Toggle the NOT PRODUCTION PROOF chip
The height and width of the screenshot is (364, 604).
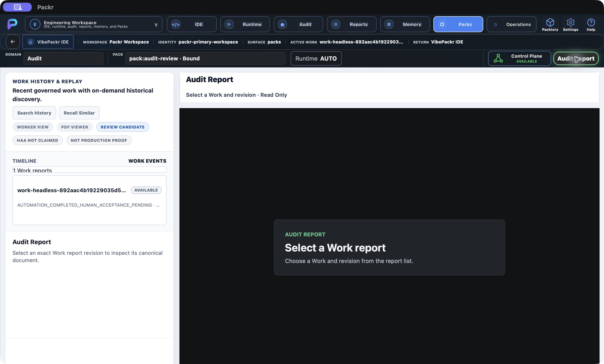99,140
